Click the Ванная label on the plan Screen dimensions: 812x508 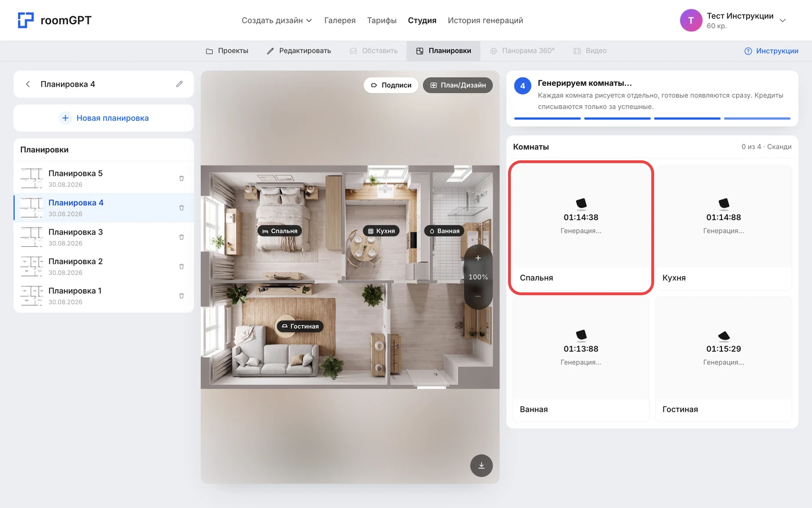tap(444, 230)
